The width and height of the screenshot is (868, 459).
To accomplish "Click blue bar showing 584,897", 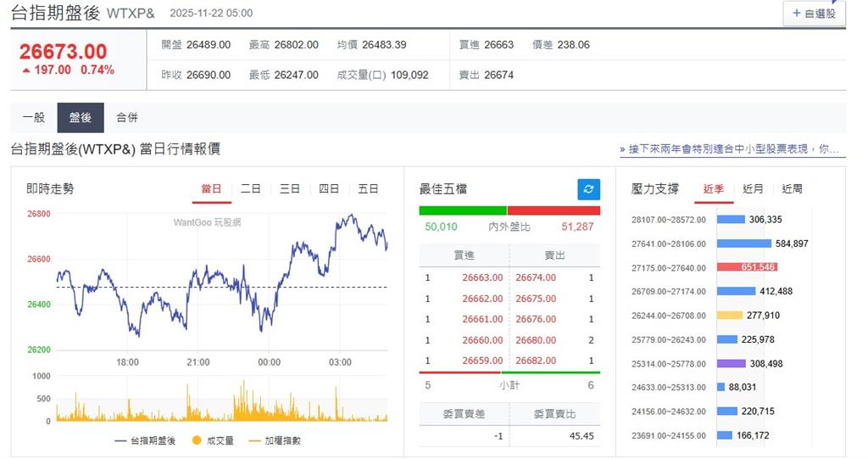I will tap(744, 243).
